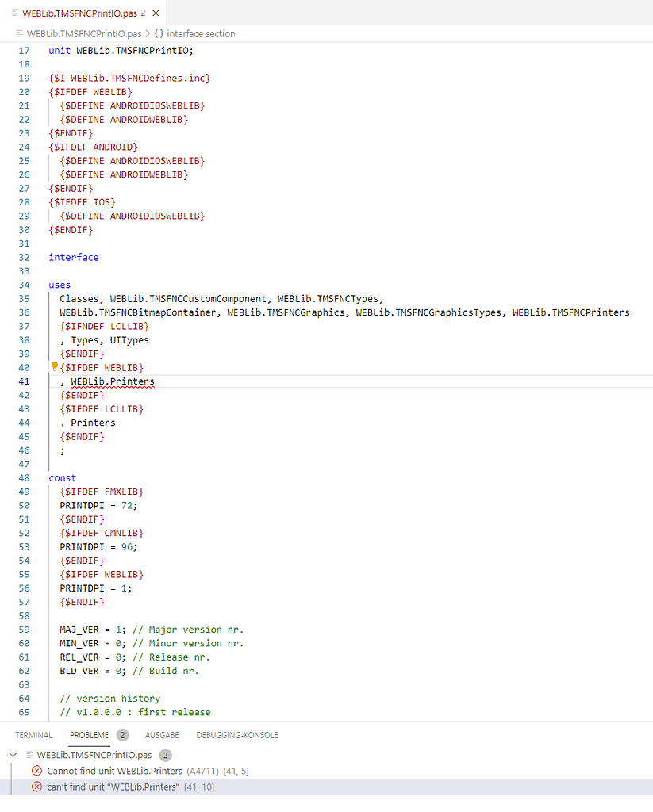Switch to the PROBLEME tab
This screenshot has height=812, width=653.
tap(89, 734)
